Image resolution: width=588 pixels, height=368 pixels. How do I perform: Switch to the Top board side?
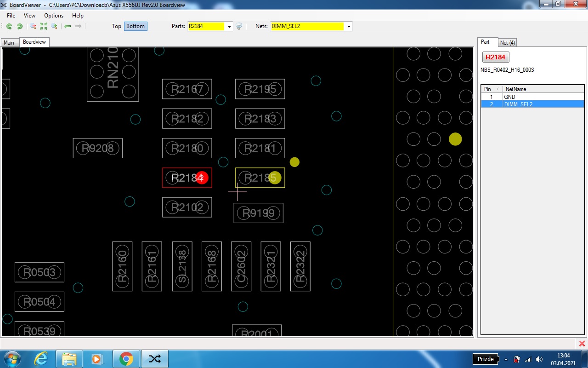click(x=116, y=26)
